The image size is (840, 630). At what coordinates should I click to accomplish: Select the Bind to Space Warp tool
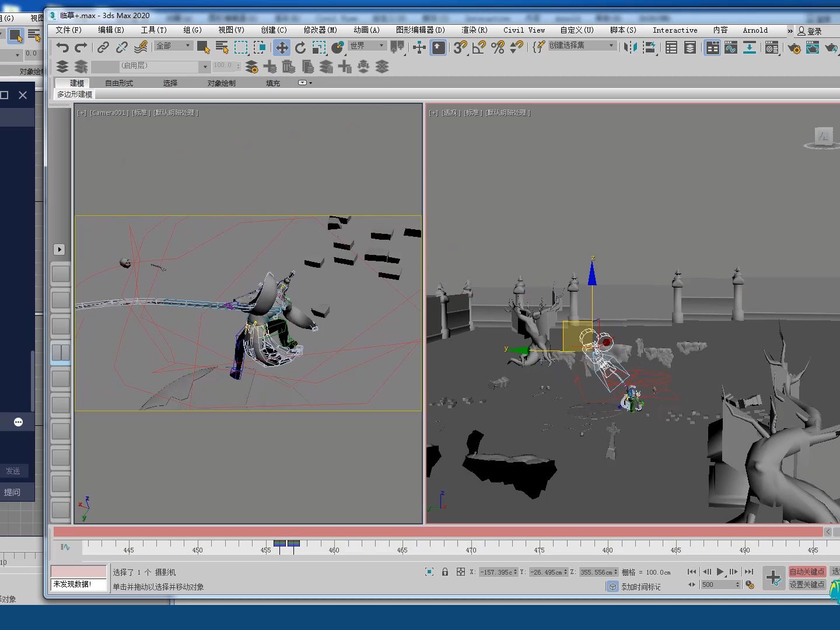tap(141, 47)
